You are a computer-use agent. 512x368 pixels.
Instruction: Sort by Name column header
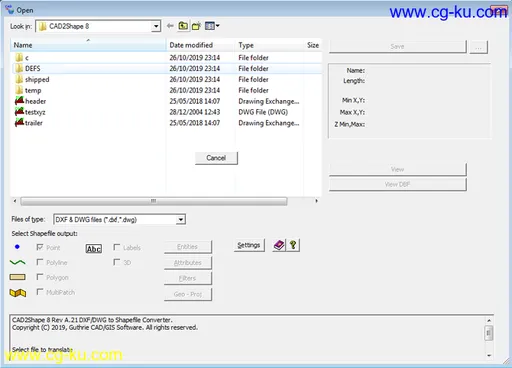coord(88,45)
